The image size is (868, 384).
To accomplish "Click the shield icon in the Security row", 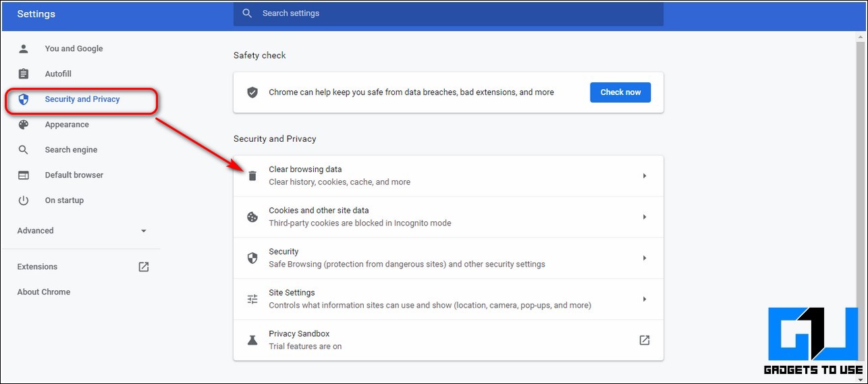I will click(252, 258).
